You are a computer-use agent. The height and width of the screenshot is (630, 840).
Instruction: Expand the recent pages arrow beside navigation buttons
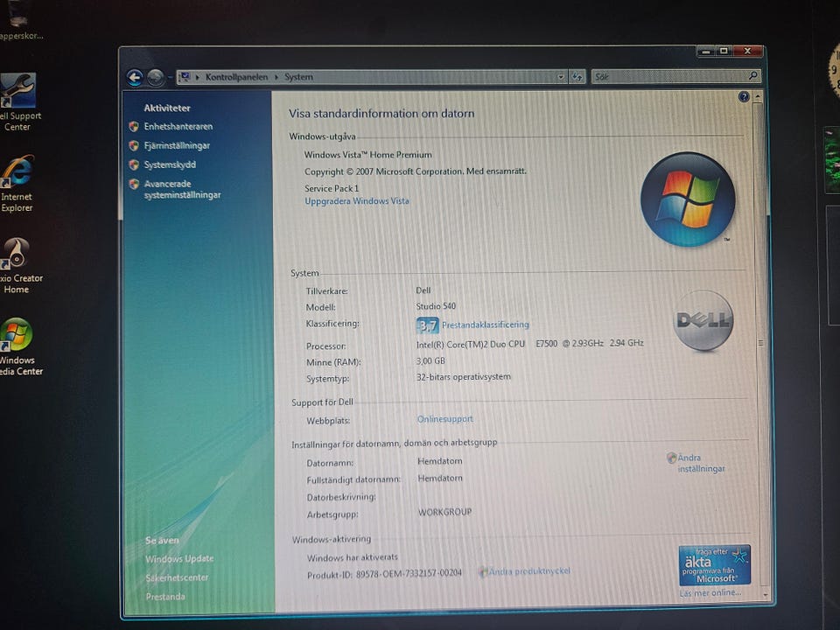(170, 78)
